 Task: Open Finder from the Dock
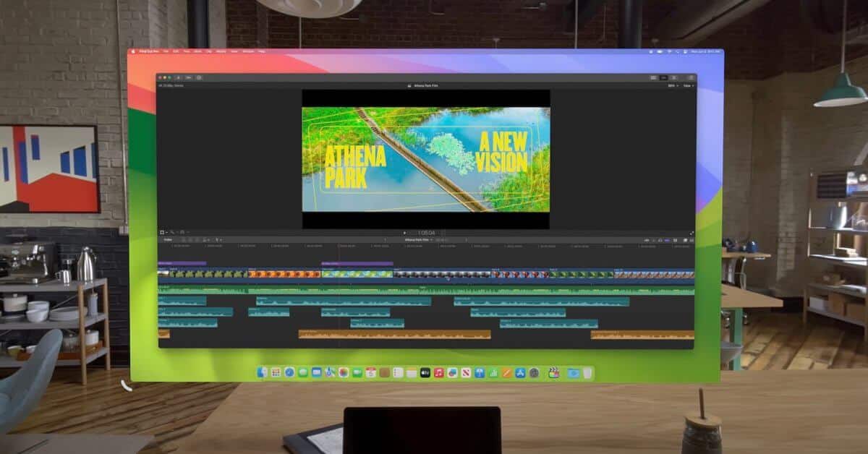pyautogui.click(x=262, y=373)
